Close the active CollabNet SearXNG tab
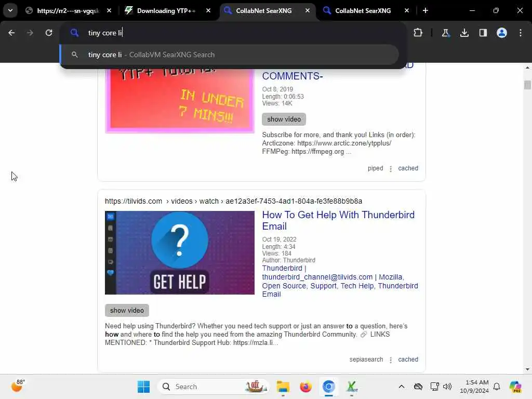Viewport: 532px width, 399px height. [308, 10]
